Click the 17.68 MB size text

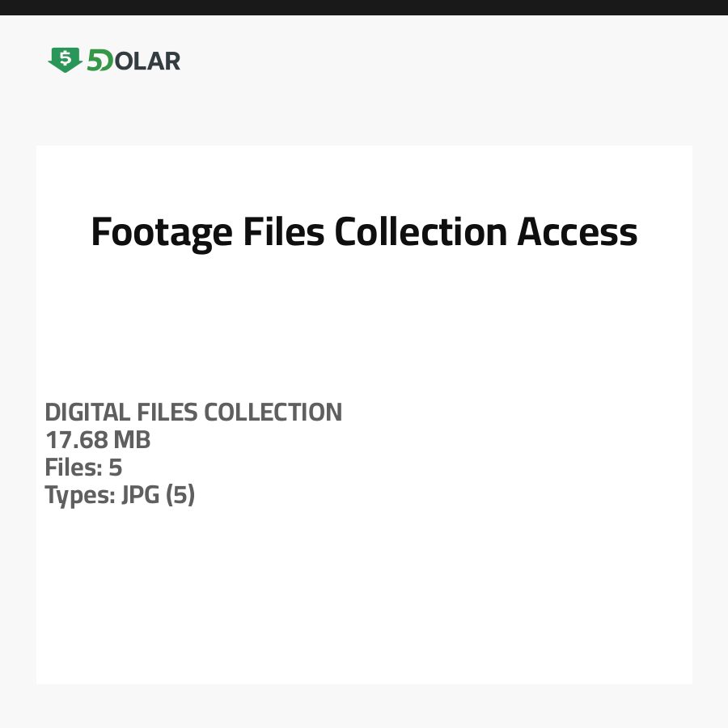97,440
